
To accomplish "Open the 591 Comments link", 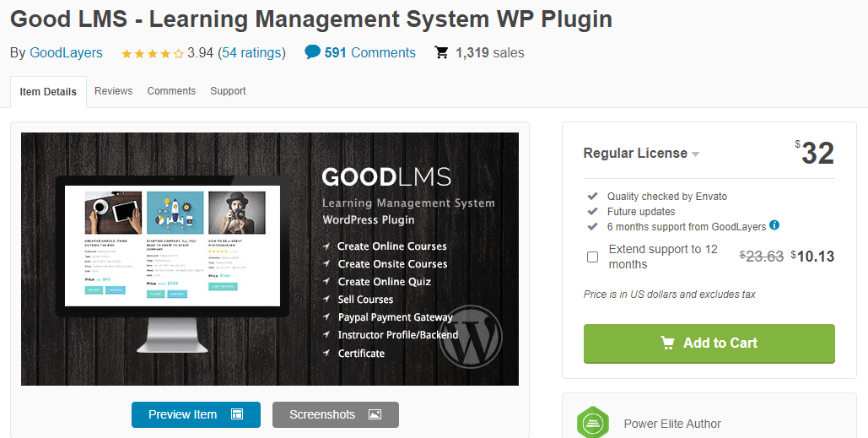I will point(369,52).
